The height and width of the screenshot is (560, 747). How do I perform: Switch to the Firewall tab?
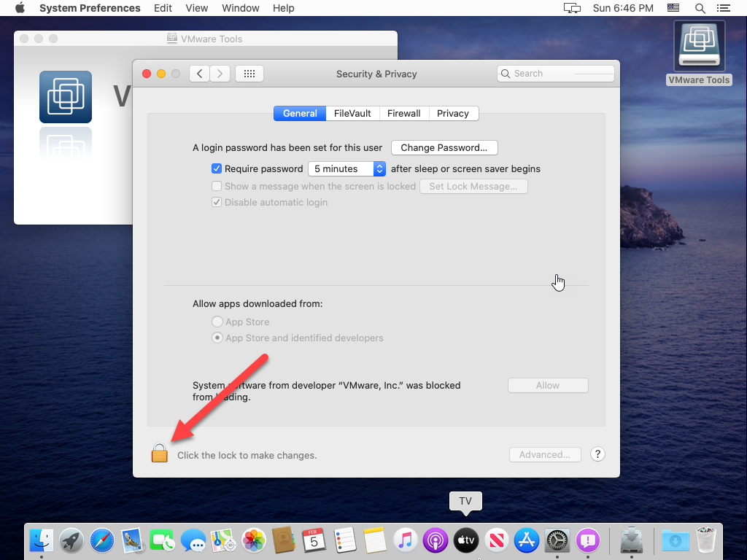point(404,113)
